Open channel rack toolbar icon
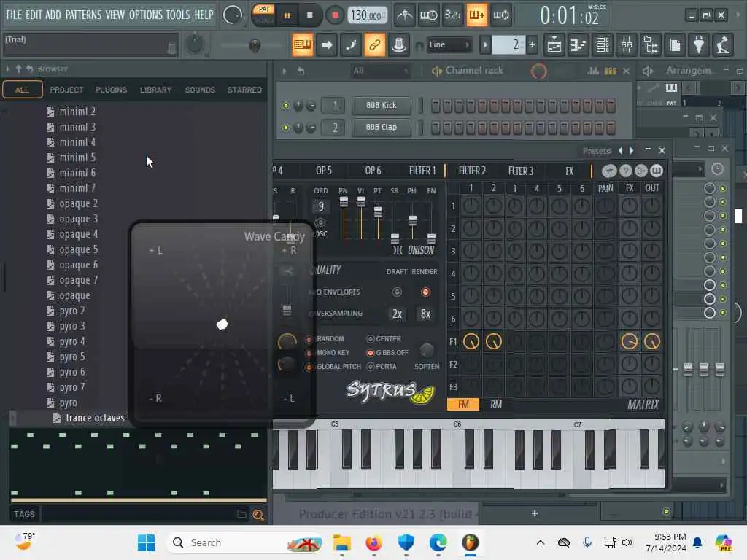The height and width of the screenshot is (560, 747). pos(603,45)
